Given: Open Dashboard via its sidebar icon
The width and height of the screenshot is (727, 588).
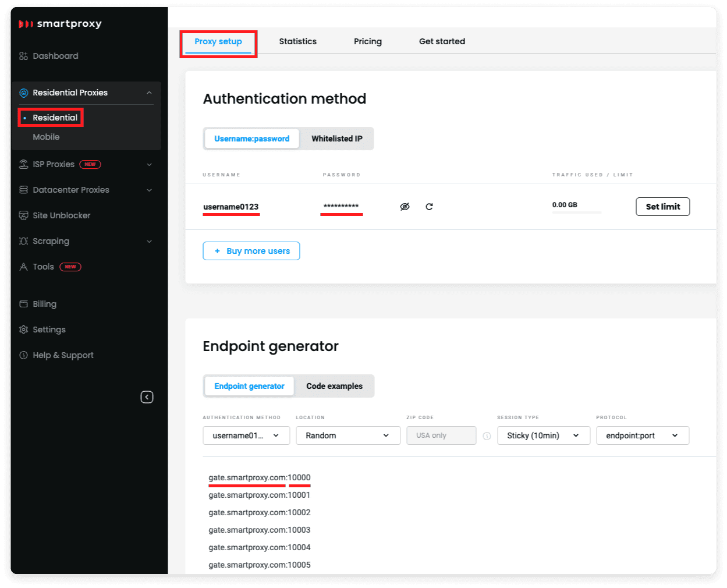Looking at the screenshot, I should tap(23, 56).
